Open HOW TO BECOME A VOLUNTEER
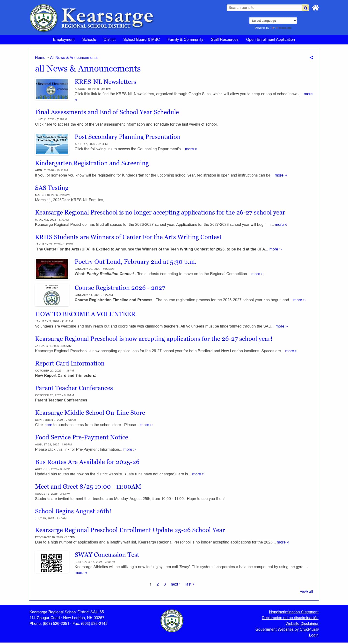 pyautogui.click(x=85, y=314)
